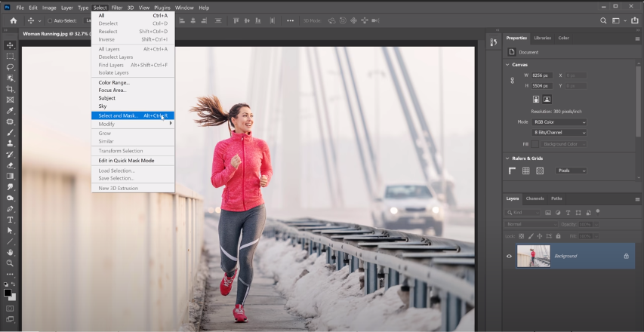644x332 pixels.
Task: Switch to the Channels tab
Action: click(535, 198)
